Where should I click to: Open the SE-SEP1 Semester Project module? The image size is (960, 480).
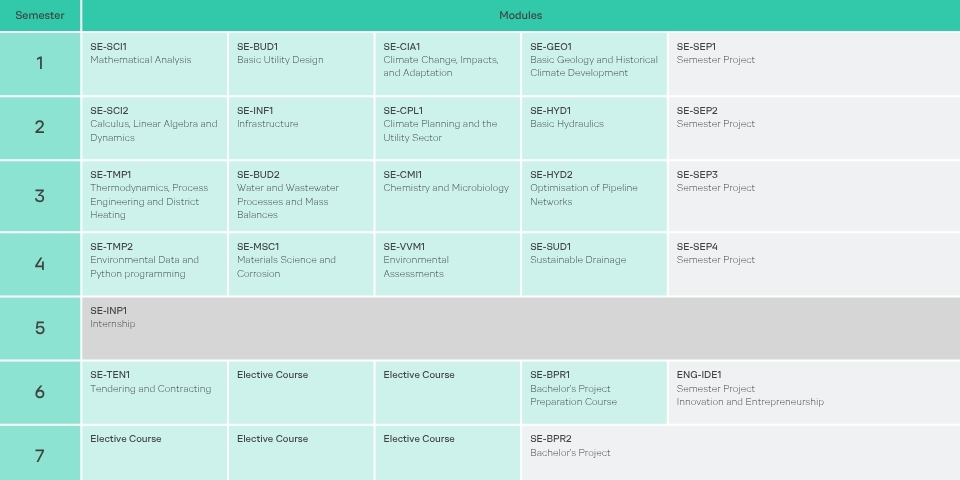[814, 64]
